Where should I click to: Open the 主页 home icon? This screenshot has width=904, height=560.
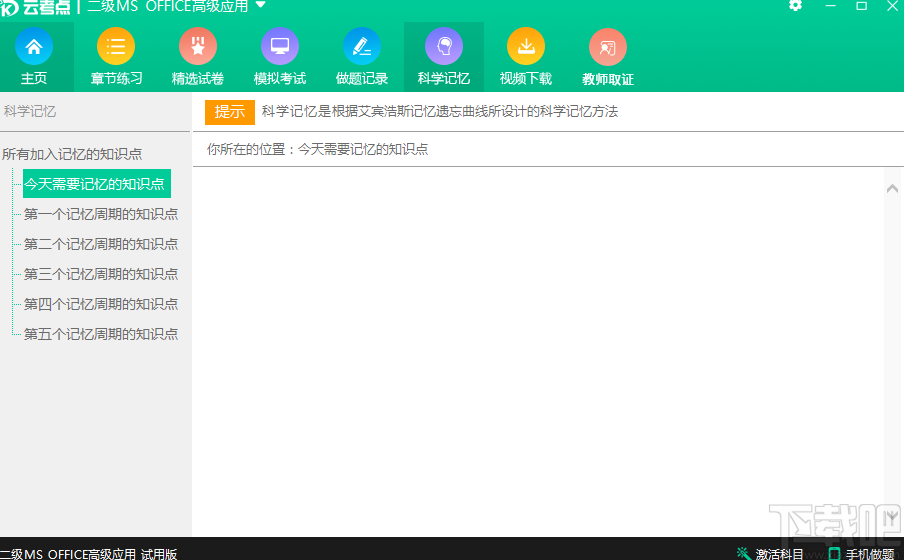pyautogui.click(x=33, y=46)
